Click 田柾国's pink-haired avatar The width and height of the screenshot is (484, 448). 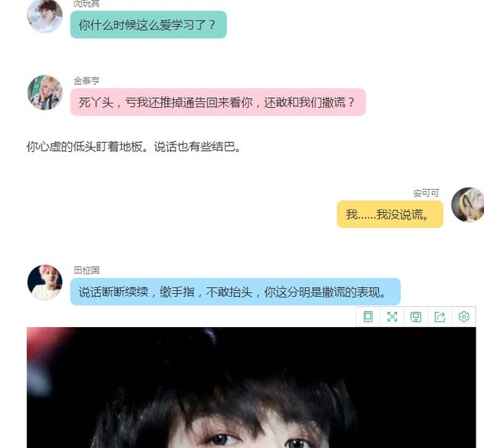(45, 283)
